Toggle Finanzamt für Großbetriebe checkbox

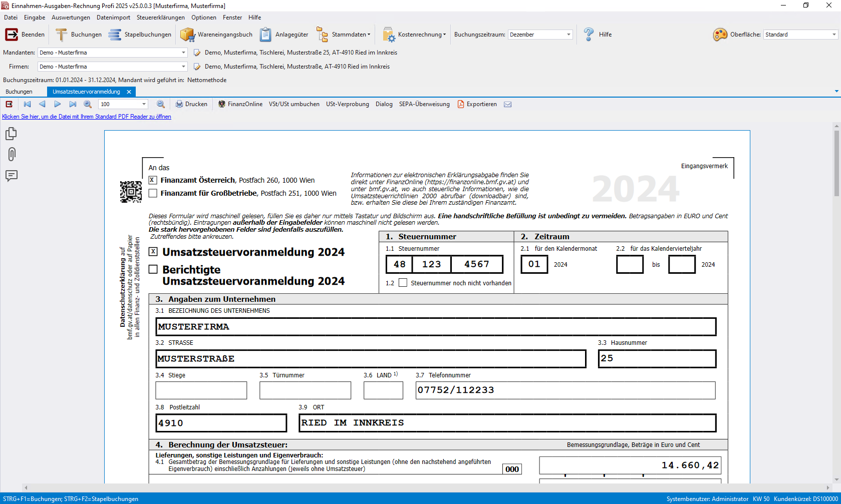click(x=153, y=193)
